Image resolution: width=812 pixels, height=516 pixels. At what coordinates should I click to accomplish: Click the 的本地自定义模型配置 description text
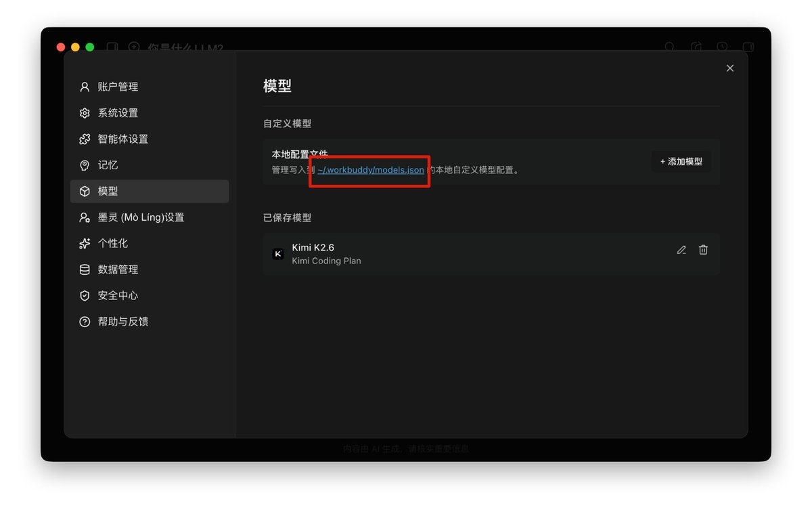point(472,170)
